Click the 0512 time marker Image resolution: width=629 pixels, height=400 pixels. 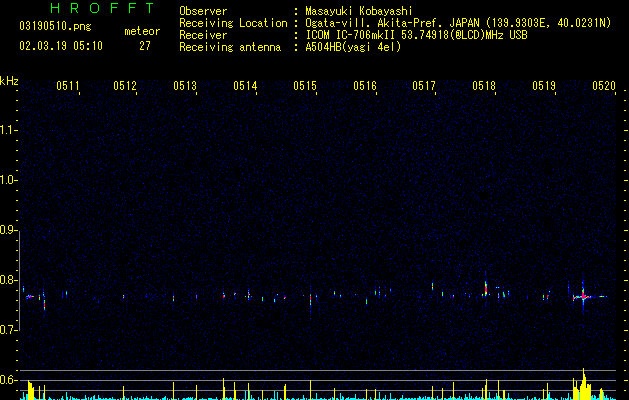(125, 86)
